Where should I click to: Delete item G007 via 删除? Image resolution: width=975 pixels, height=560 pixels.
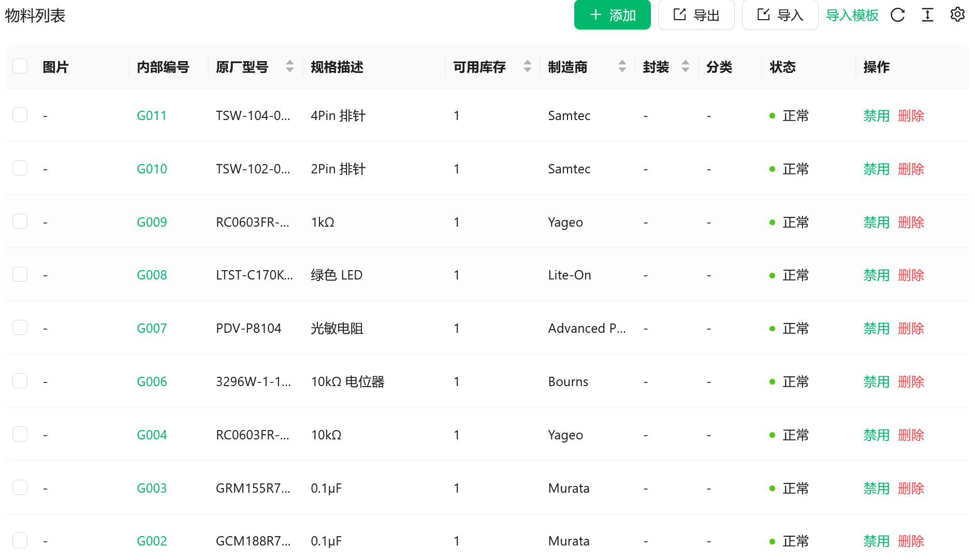point(911,328)
